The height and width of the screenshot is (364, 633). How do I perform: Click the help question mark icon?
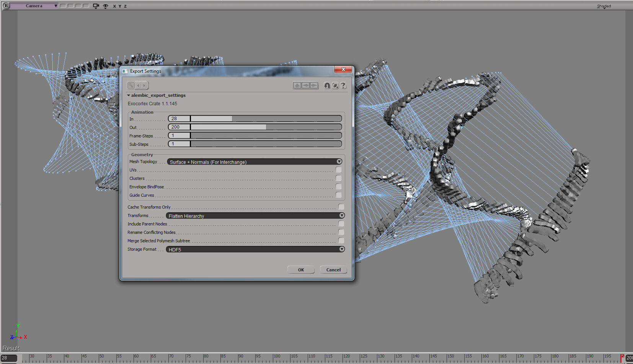343,85
